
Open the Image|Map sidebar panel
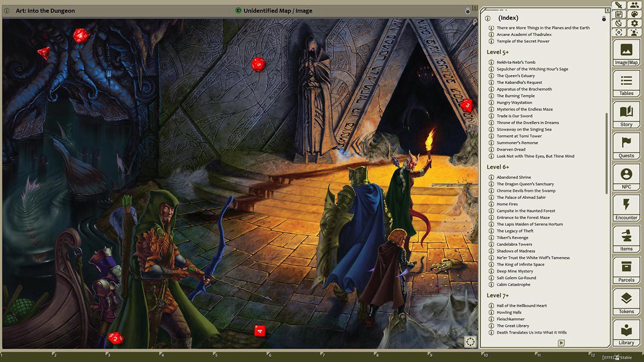(x=625, y=52)
